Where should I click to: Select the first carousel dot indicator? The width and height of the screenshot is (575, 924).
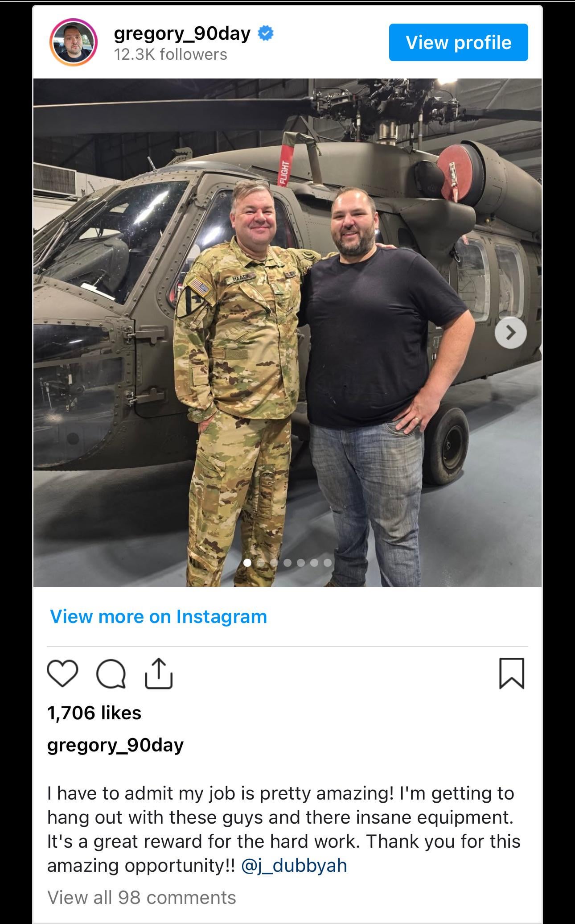point(247,563)
